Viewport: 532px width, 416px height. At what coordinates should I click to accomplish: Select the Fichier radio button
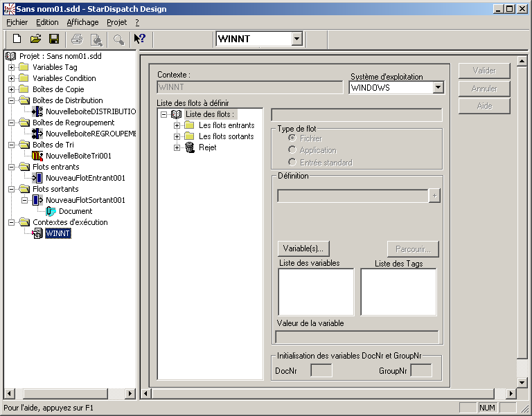pos(292,138)
